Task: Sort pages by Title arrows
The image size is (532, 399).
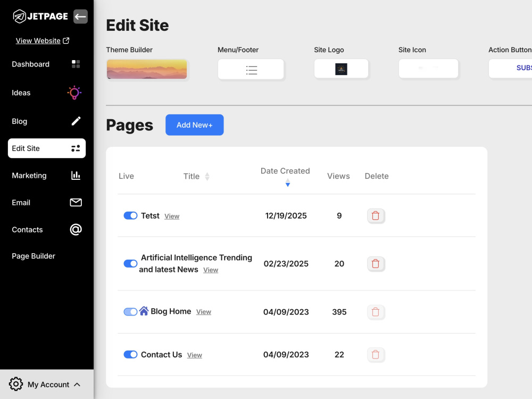Action: (207, 177)
